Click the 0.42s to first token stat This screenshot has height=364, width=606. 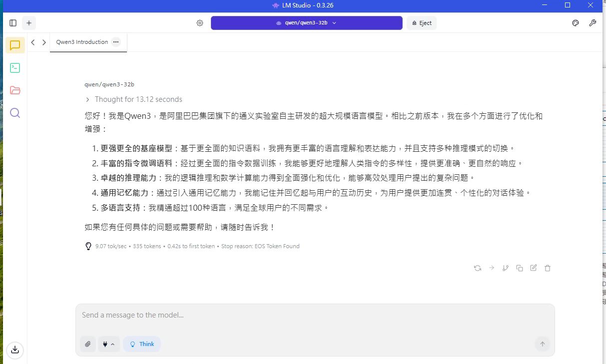(x=191, y=246)
